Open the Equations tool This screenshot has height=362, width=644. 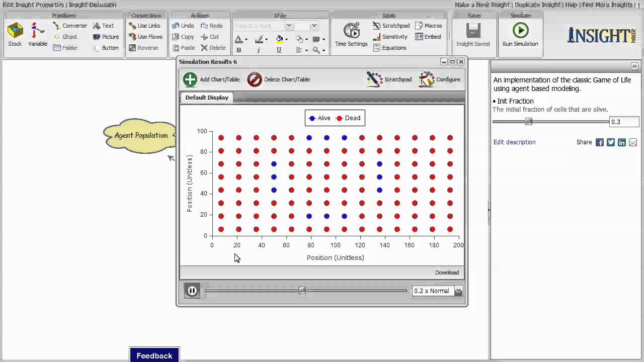[389, 48]
